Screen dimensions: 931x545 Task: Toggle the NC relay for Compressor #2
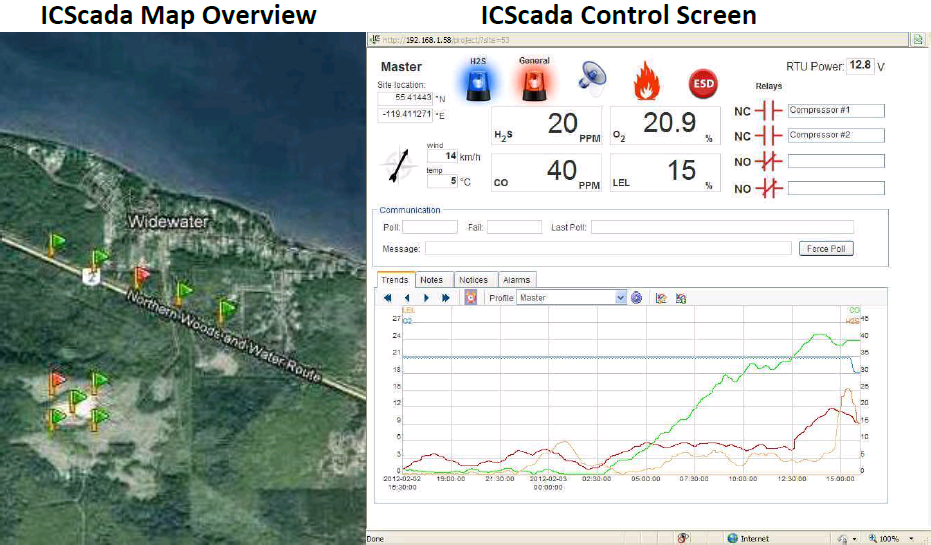[x=768, y=136]
